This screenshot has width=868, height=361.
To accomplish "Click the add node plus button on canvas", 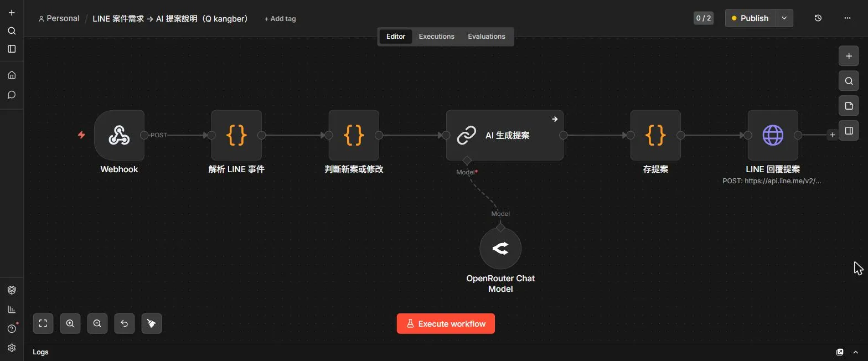I will coord(849,56).
